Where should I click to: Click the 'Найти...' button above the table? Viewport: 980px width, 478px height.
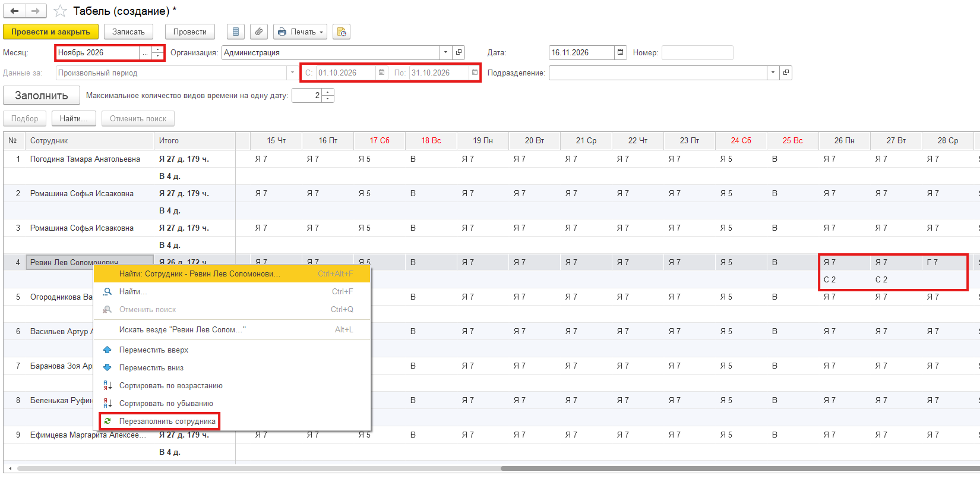[x=74, y=119]
